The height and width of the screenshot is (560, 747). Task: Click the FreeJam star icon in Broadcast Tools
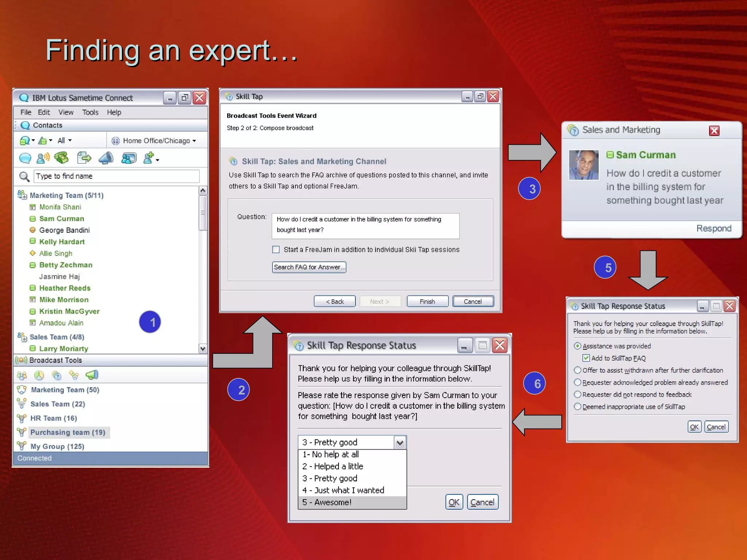(x=74, y=375)
